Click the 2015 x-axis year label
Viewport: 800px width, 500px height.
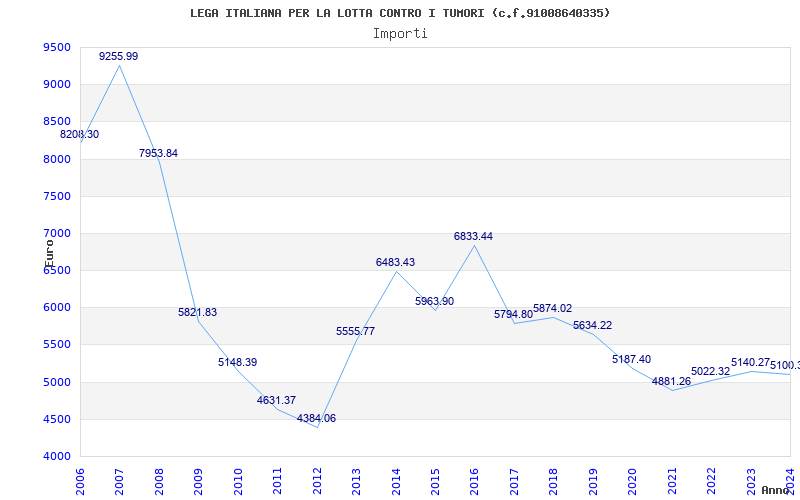(435, 482)
